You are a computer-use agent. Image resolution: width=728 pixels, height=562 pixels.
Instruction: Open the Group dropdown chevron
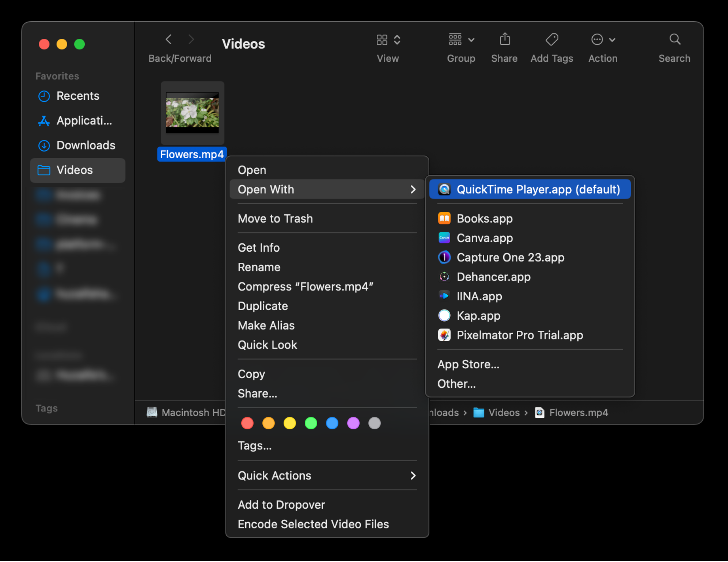coord(471,40)
